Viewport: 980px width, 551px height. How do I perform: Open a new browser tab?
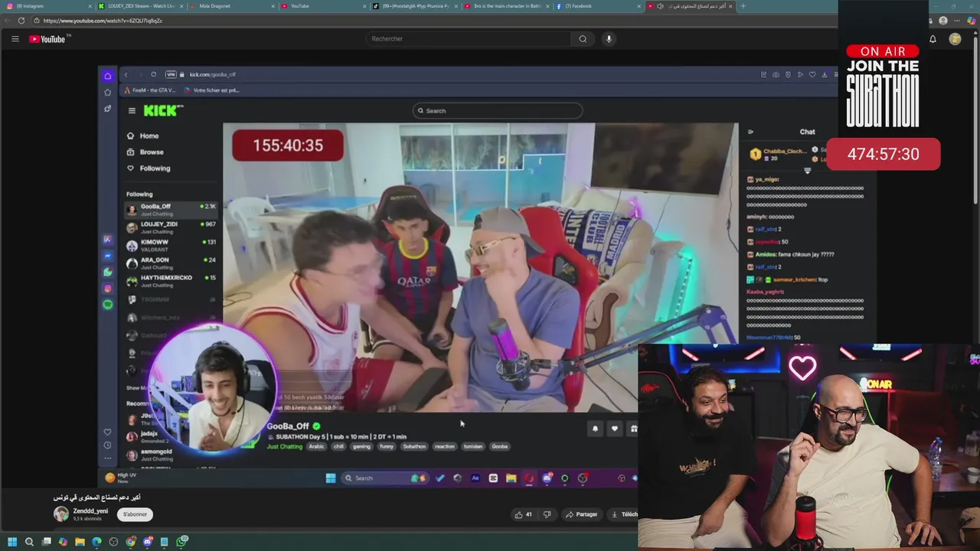pyautogui.click(x=743, y=6)
